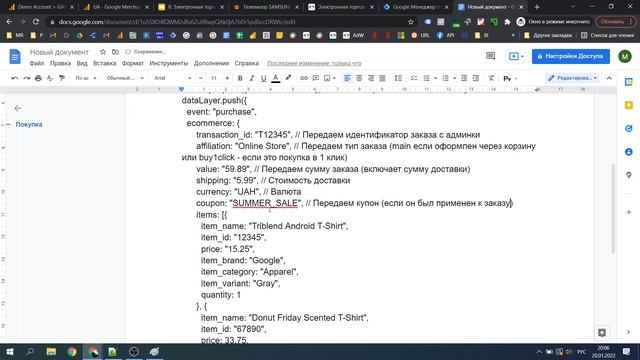Click the insert link icon

pyautogui.click(x=304, y=78)
